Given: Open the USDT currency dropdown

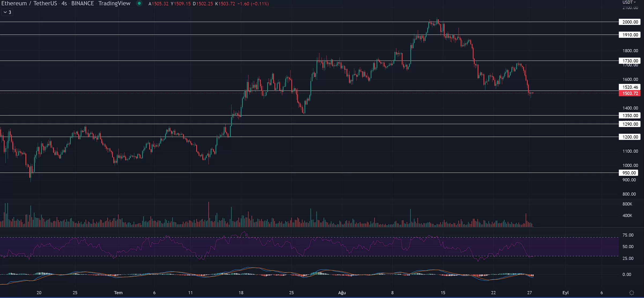Looking at the screenshot, I should coord(629,2).
